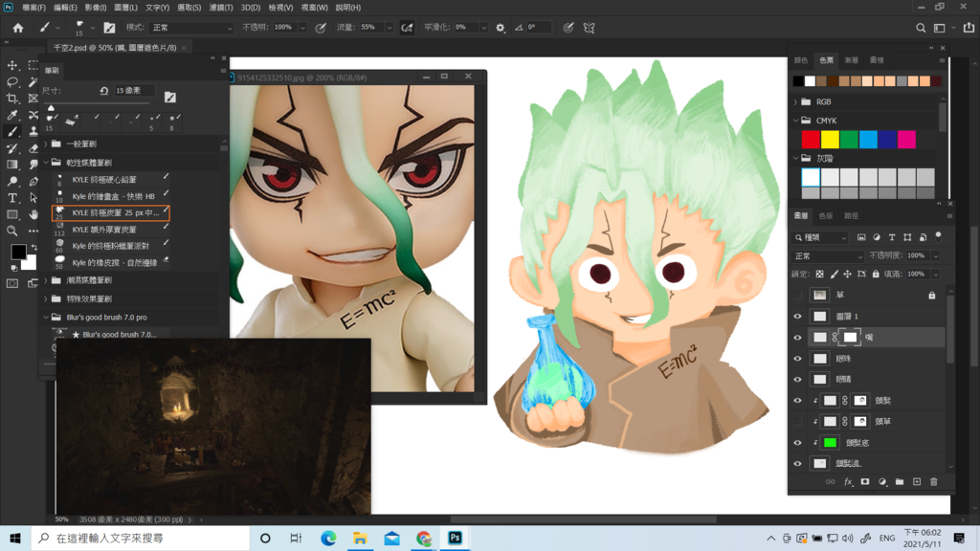This screenshot has height=551, width=980.
Task: Toggle the brush settings panel in options bar
Action: [x=109, y=28]
